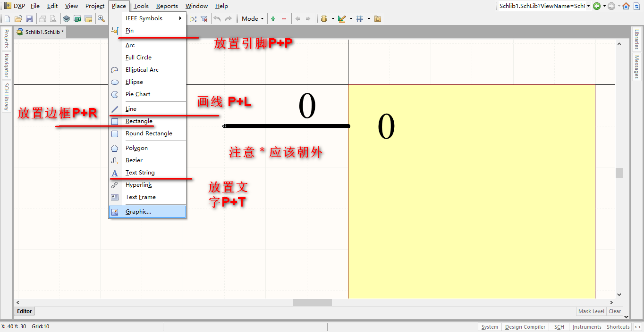Open the grid settings dropdown arrow
This screenshot has width=644, height=332.
point(368,19)
